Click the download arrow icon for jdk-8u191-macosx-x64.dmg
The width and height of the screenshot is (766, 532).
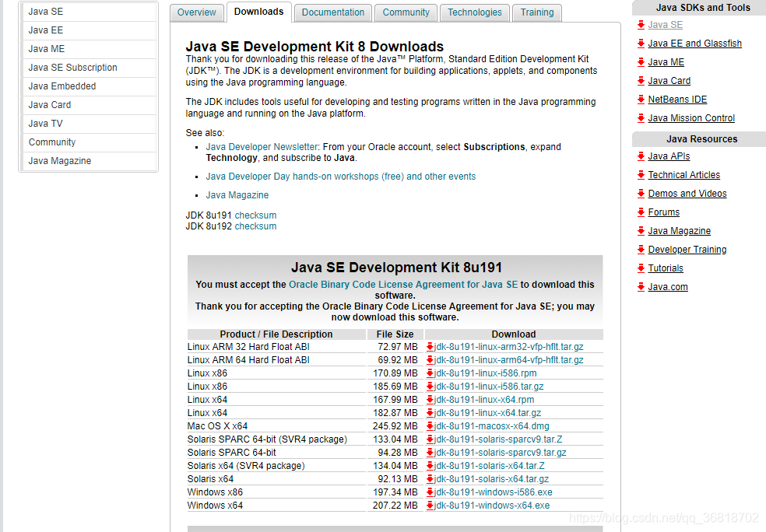point(430,426)
